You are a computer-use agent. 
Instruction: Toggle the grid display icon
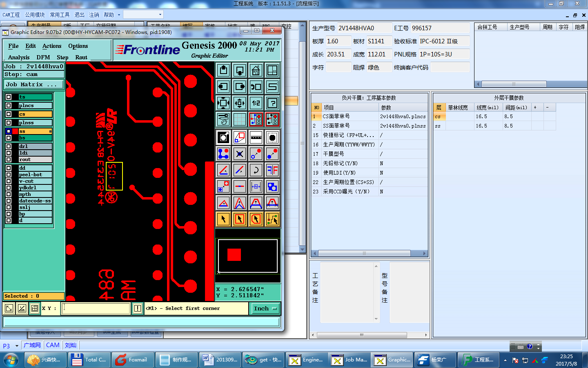pyautogui.click(x=240, y=119)
